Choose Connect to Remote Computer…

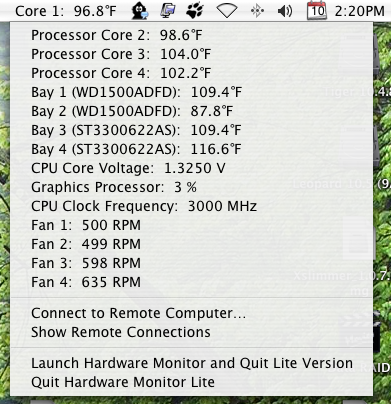pos(191,313)
